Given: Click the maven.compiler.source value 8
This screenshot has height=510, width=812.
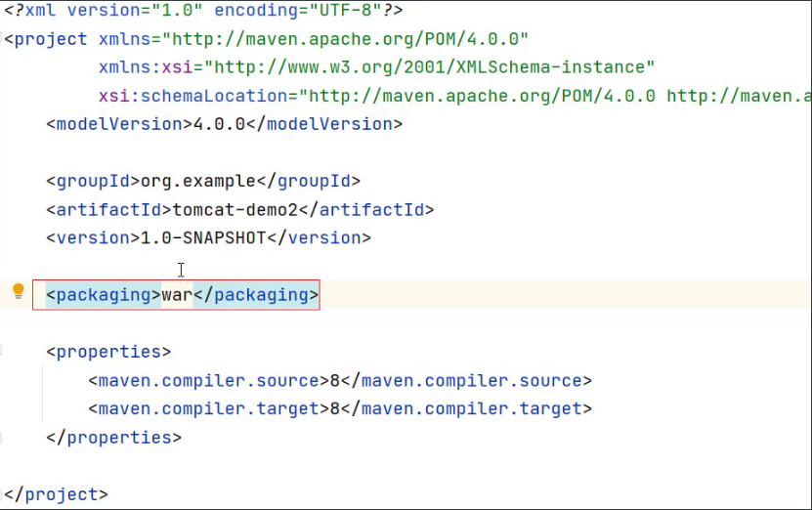Looking at the screenshot, I should [335, 381].
